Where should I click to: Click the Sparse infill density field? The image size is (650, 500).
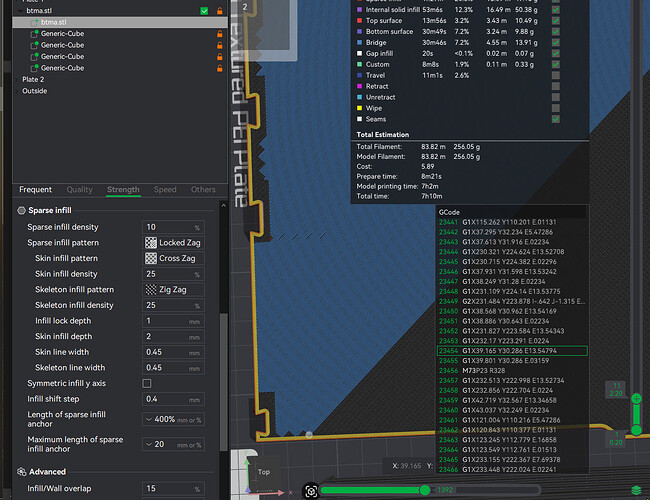coord(173,227)
